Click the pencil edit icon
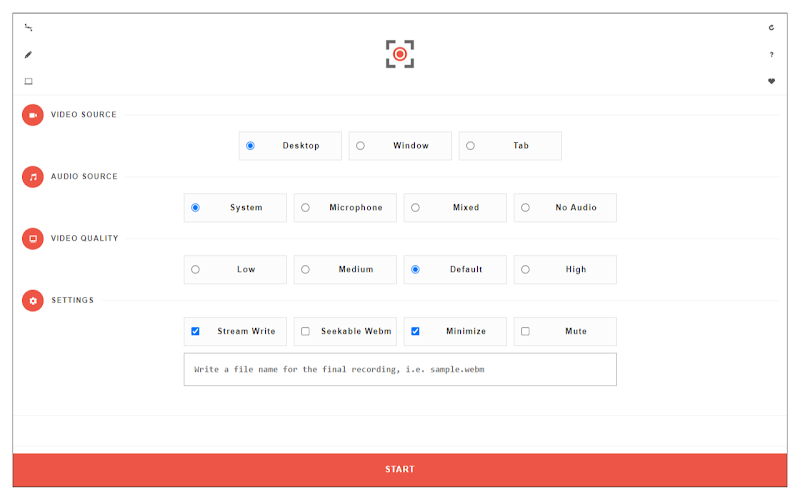 [x=29, y=55]
